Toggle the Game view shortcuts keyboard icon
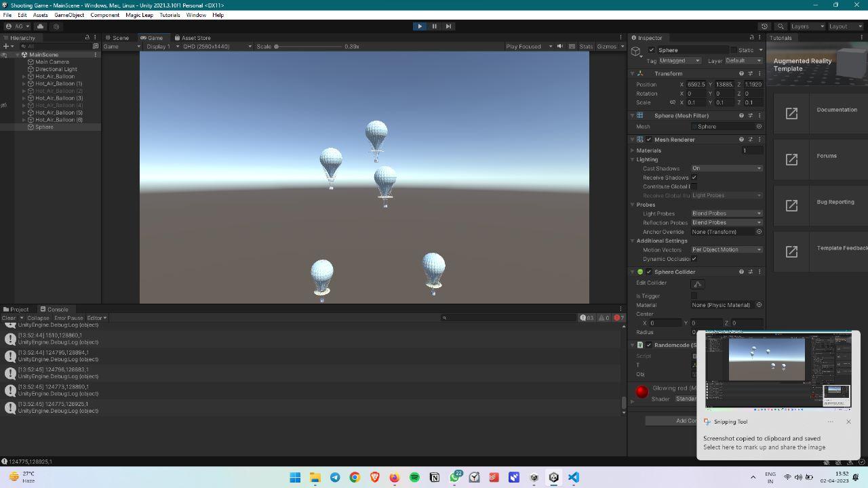Viewport: 868px width, 488px height. pos(572,47)
